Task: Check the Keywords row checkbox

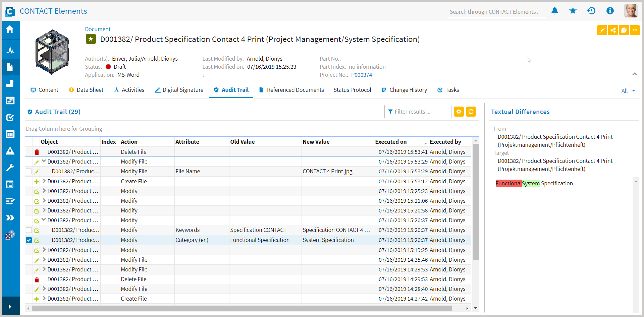Action: click(29, 230)
